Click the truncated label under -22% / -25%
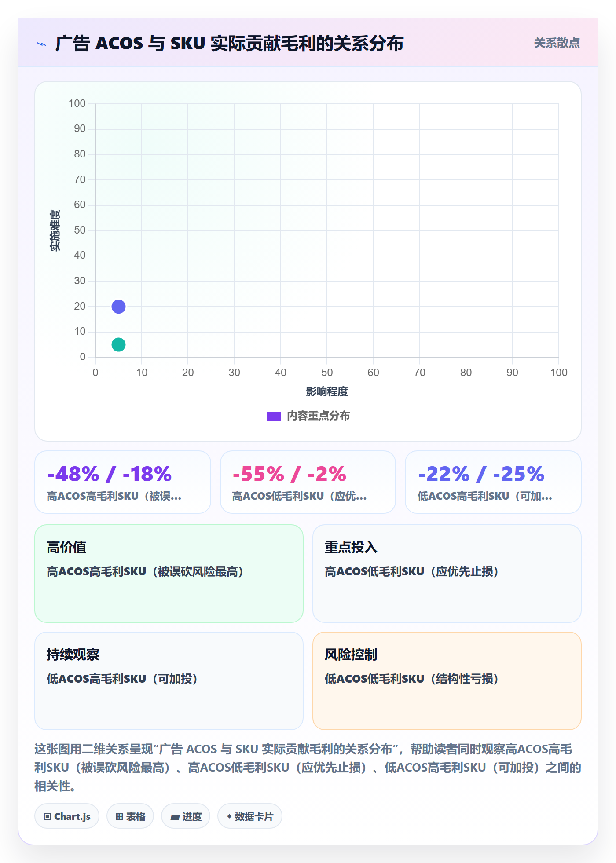Screen dimensions: 616x863 tap(484, 496)
